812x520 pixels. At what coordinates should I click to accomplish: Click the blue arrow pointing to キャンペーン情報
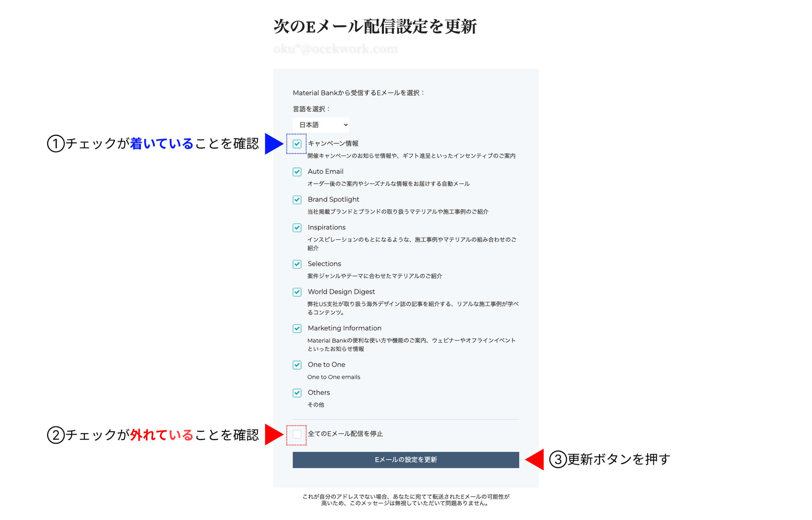click(x=272, y=144)
